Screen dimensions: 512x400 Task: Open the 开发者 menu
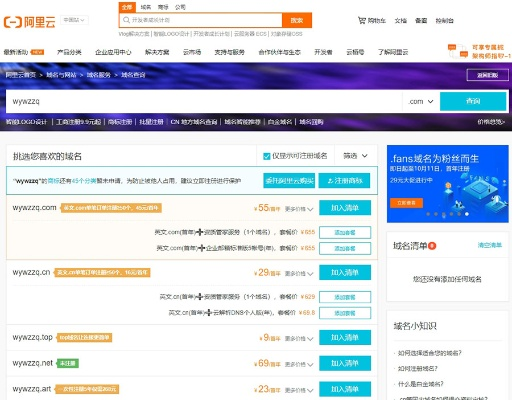323,52
